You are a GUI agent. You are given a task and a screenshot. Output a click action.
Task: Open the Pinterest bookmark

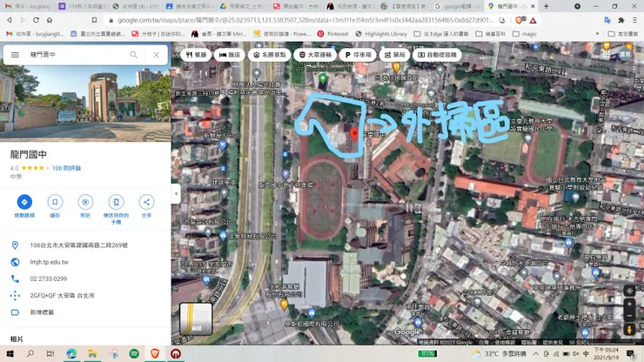[x=332, y=34]
